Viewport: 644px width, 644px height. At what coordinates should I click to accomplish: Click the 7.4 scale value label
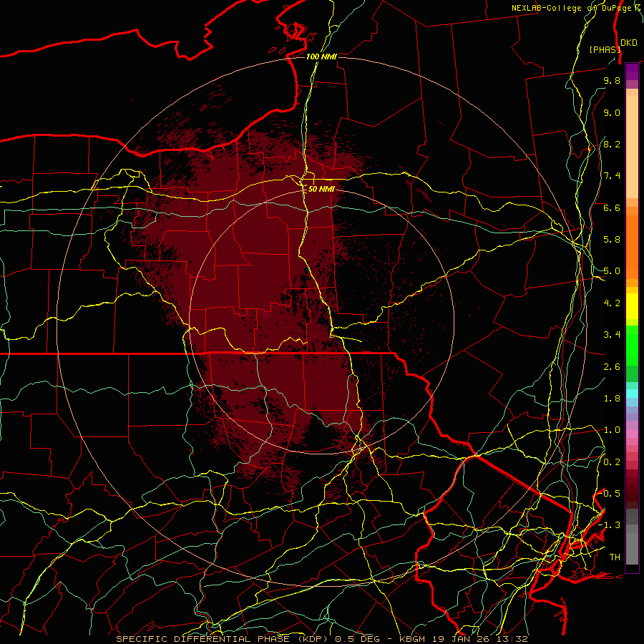pos(612,176)
